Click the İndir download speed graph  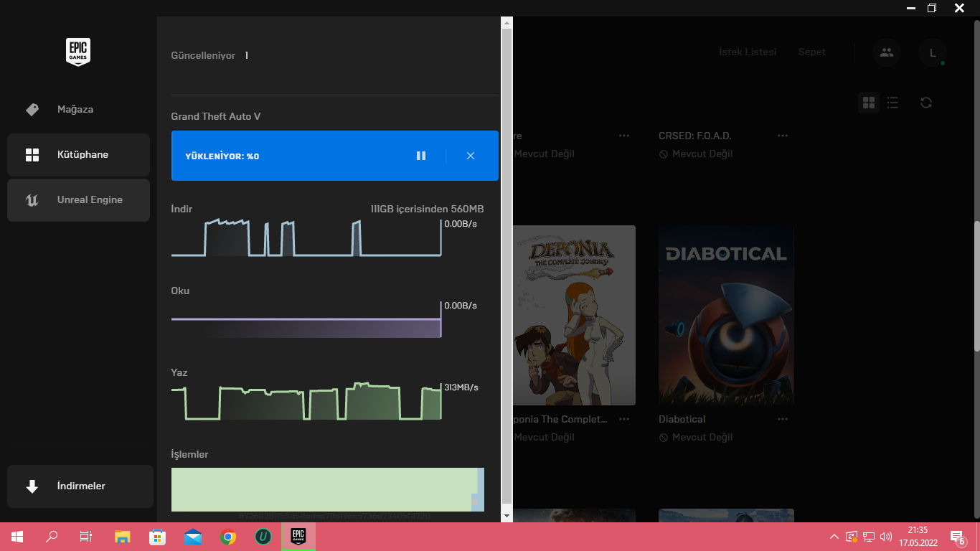[306, 238]
